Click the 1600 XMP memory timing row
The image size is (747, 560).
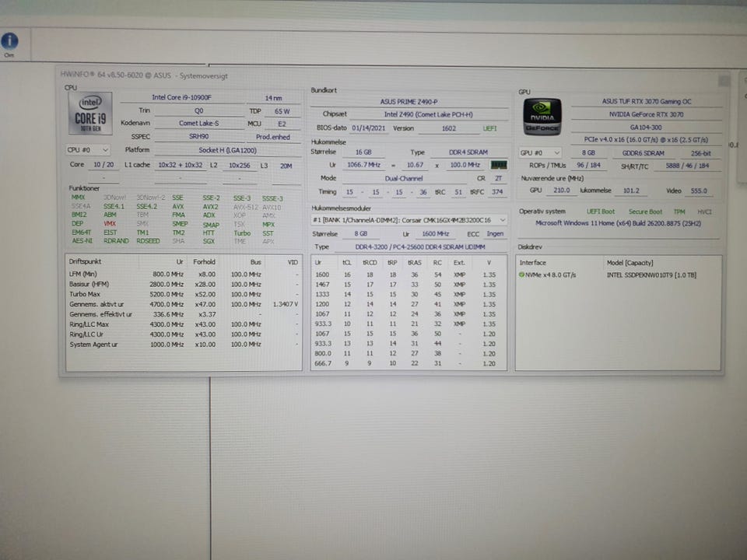coord(408,275)
